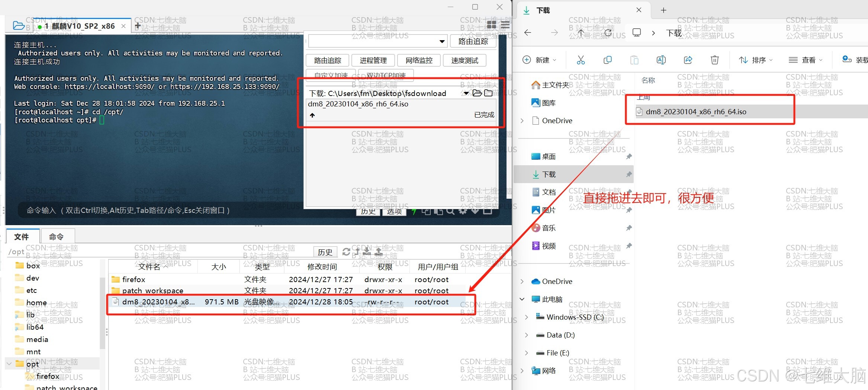Open 文档 in Explorer sidebar
Image resolution: width=868 pixels, height=390 pixels.
click(x=549, y=192)
